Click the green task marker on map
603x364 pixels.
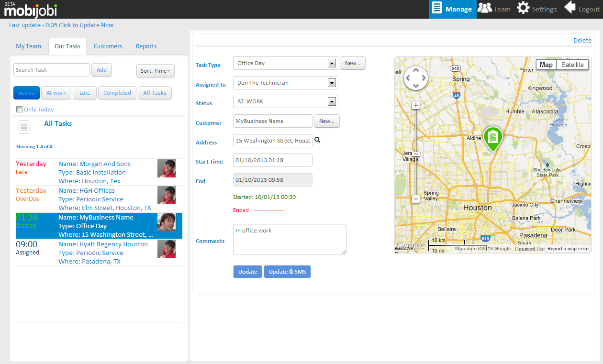coord(492,138)
